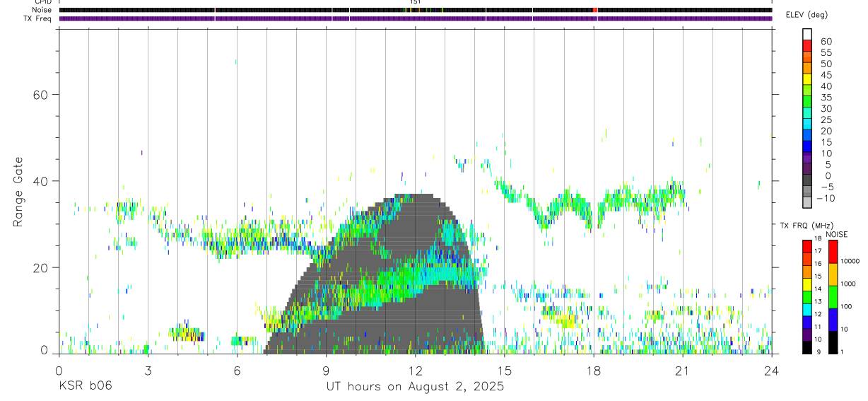Click the orange 1000–10000 NOISE colorbar swatch
The height and width of the screenshot is (401, 868).
pos(833,274)
